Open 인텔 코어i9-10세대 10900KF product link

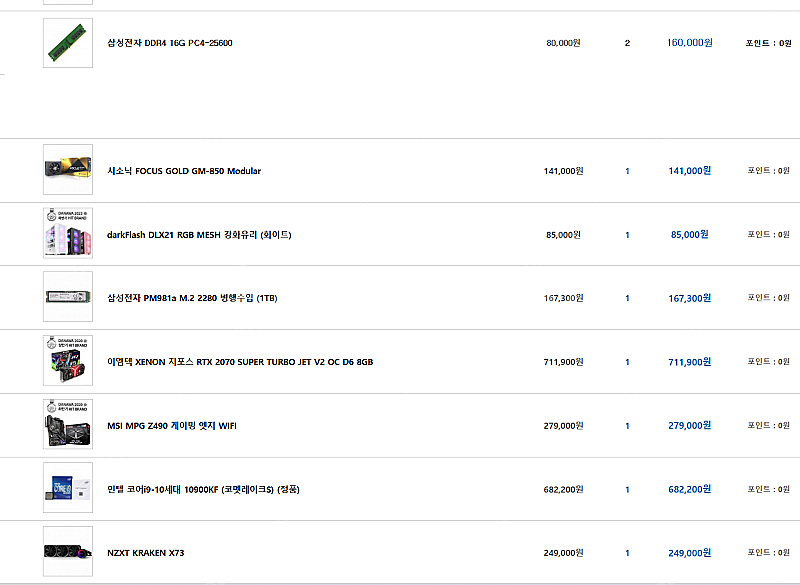pyautogui.click(x=203, y=489)
